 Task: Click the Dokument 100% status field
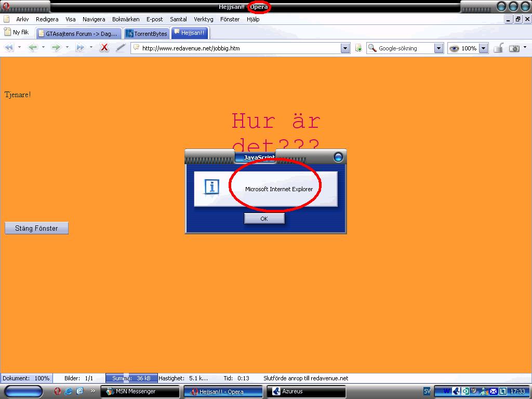[26, 378]
